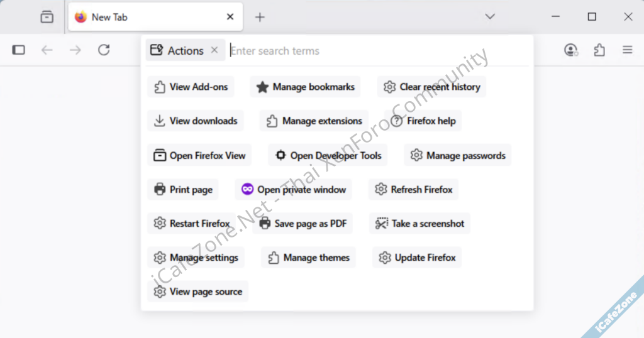The image size is (644, 338).
Task: Maximize the Firefox window
Action: (x=592, y=17)
